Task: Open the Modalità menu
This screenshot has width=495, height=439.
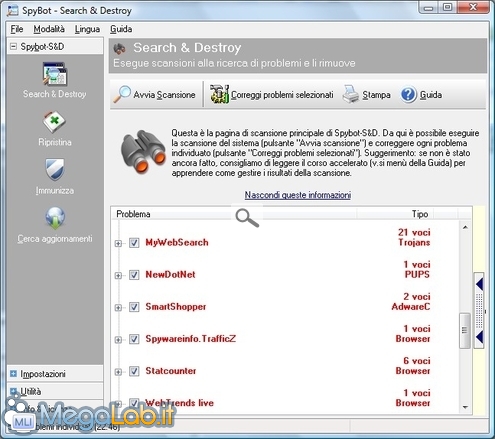Action: 49,29
